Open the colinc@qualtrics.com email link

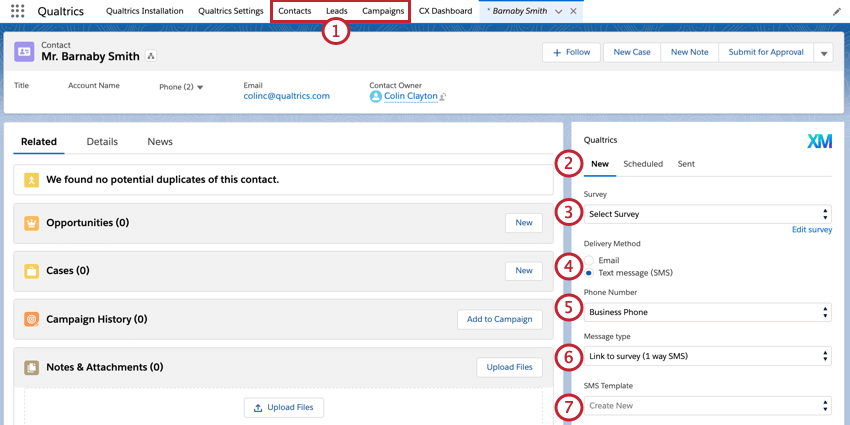287,96
